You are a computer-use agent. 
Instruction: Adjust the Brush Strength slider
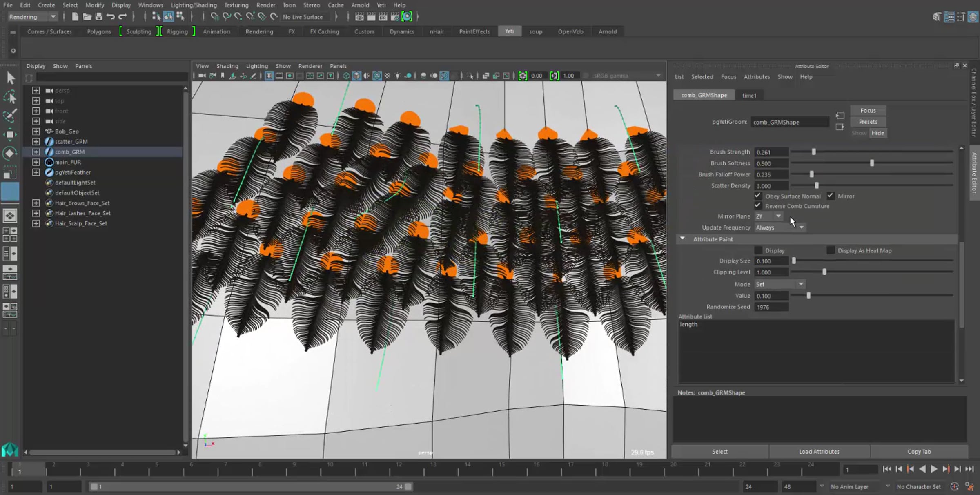[x=813, y=152]
